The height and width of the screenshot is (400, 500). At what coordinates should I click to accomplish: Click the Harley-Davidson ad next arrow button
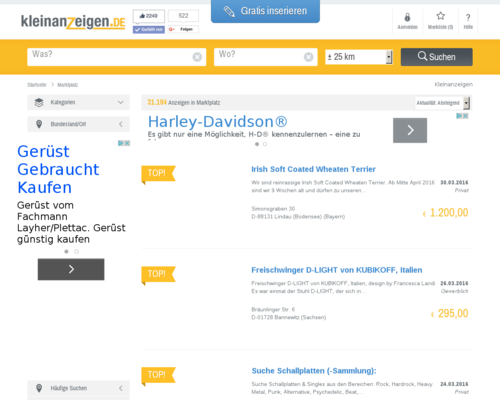coord(410,130)
